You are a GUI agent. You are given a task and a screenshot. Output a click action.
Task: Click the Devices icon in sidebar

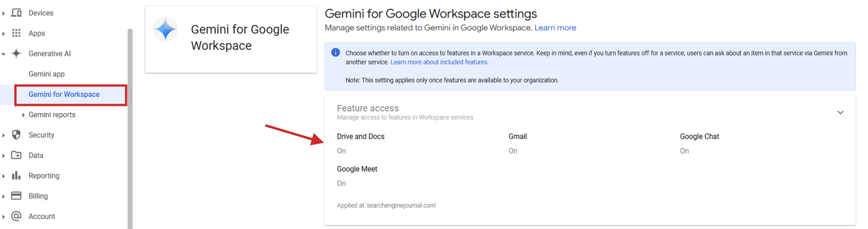16,12
